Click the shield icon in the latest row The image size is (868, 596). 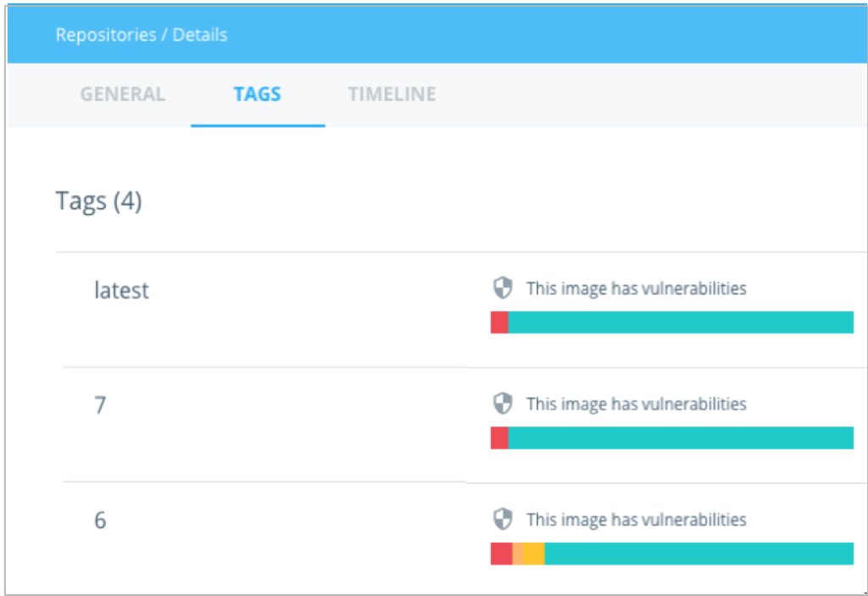click(503, 288)
